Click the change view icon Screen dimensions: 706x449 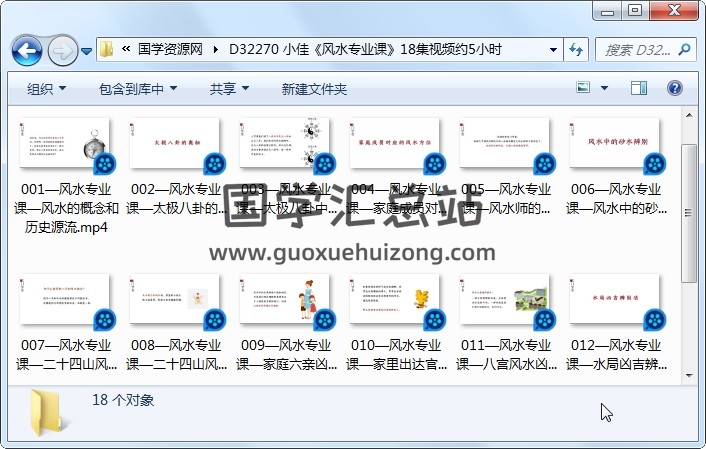tap(583, 87)
